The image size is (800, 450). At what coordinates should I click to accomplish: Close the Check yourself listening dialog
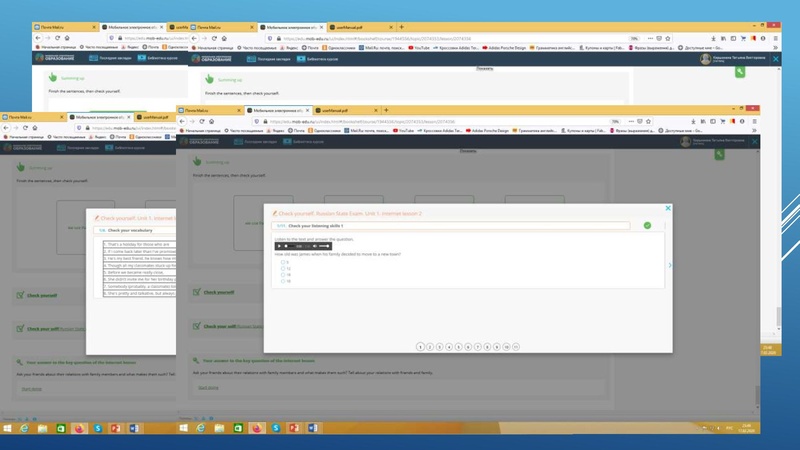tap(668, 208)
